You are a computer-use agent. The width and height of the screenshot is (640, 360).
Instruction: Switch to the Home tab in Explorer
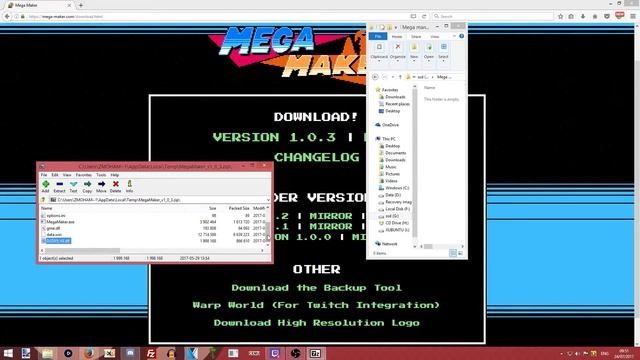(x=396, y=36)
